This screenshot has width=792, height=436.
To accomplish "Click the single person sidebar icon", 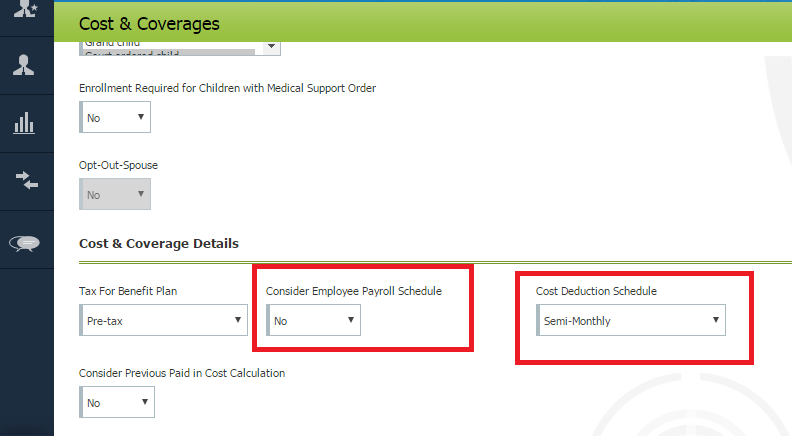I will tap(26, 66).
